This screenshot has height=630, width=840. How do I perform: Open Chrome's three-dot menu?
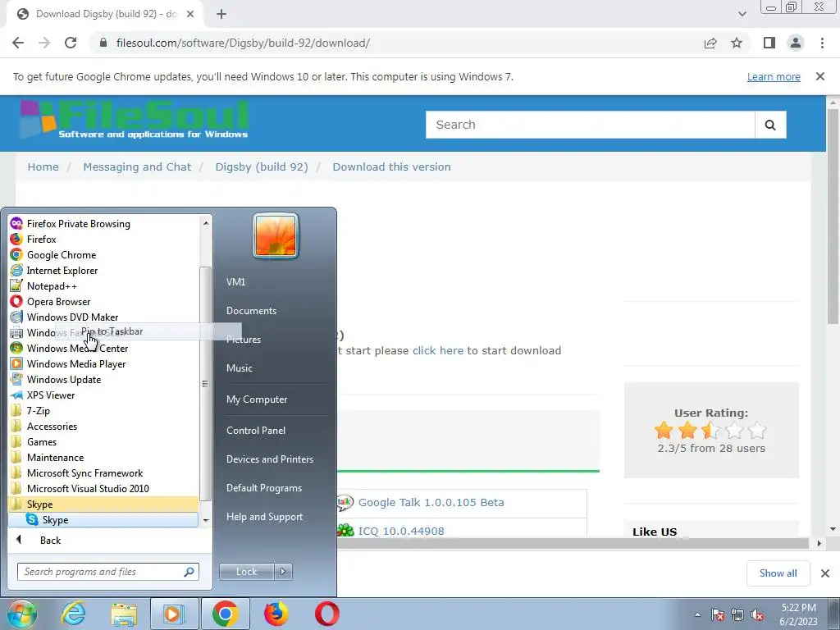[822, 43]
